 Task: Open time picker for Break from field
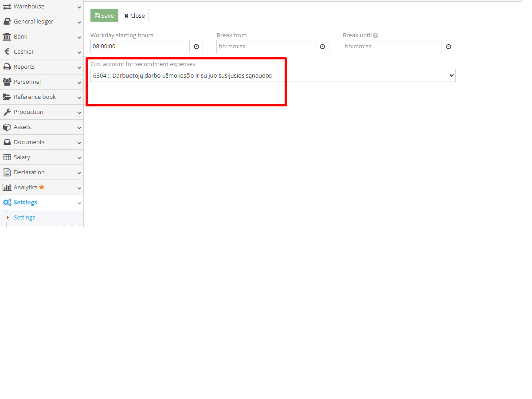click(322, 47)
